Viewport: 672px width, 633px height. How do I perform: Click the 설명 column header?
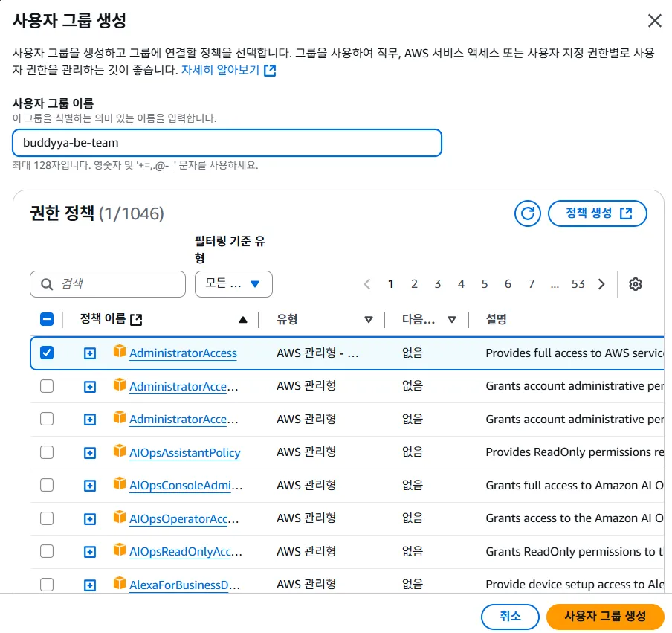point(497,319)
